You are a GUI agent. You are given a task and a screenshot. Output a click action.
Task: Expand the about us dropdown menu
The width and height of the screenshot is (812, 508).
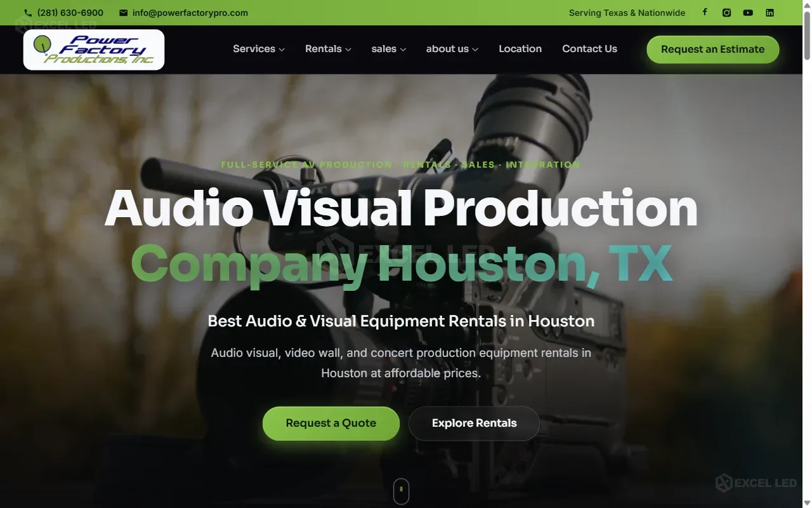coord(452,49)
